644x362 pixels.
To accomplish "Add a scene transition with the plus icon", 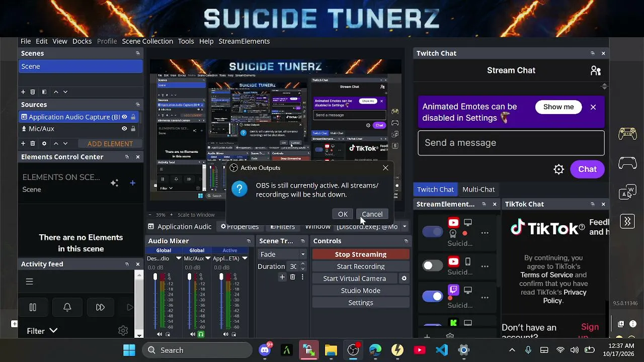I will (282, 277).
